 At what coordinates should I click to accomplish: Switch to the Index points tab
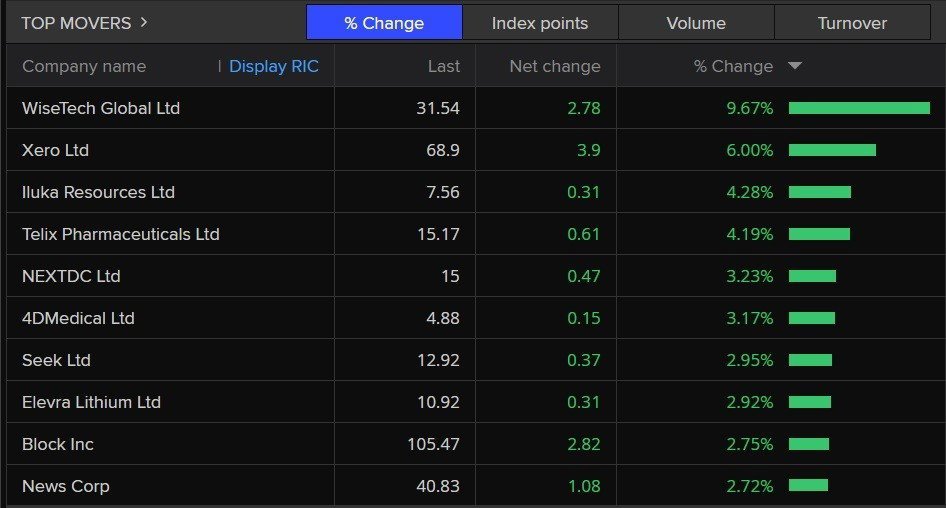pos(540,22)
